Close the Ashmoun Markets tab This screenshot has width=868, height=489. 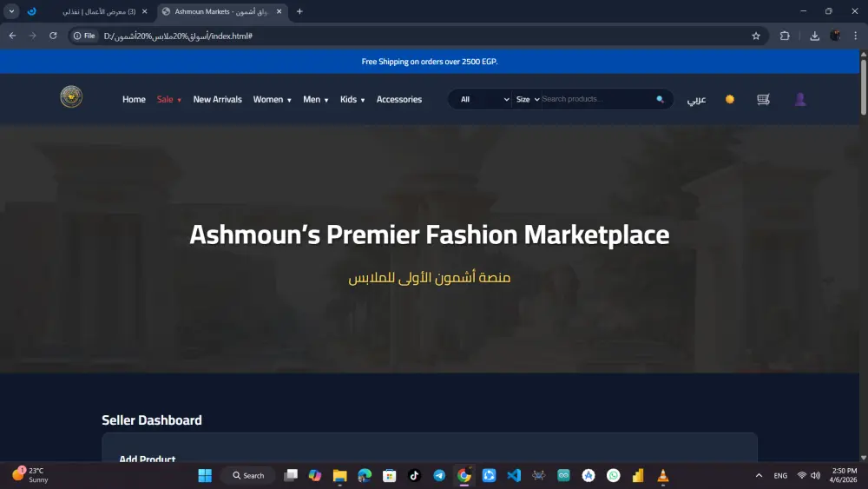pos(279,11)
